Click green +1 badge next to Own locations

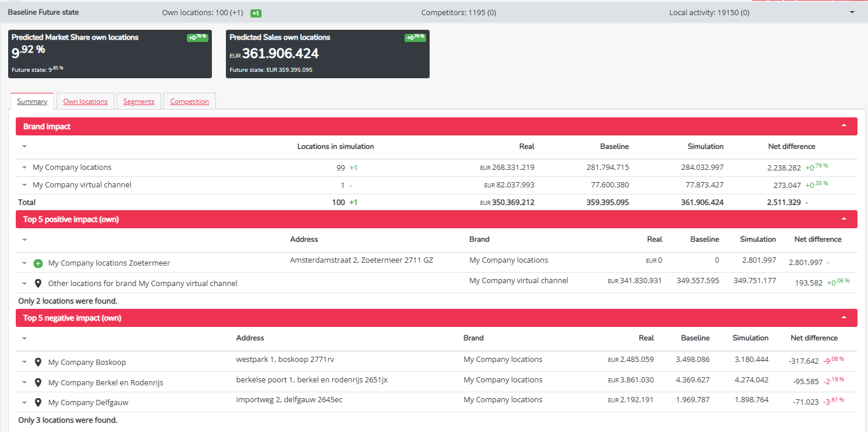click(x=256, y=13)
